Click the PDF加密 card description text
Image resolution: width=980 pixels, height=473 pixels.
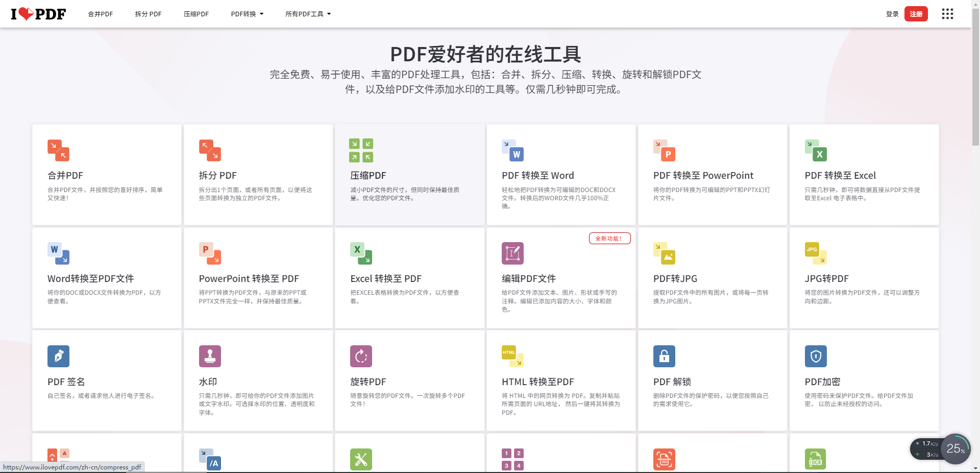(x=859, y=399)
